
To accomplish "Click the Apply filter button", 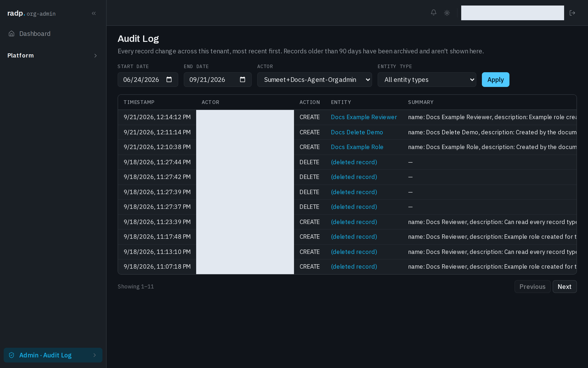I will pyautogui.click(x=495, y=80).
